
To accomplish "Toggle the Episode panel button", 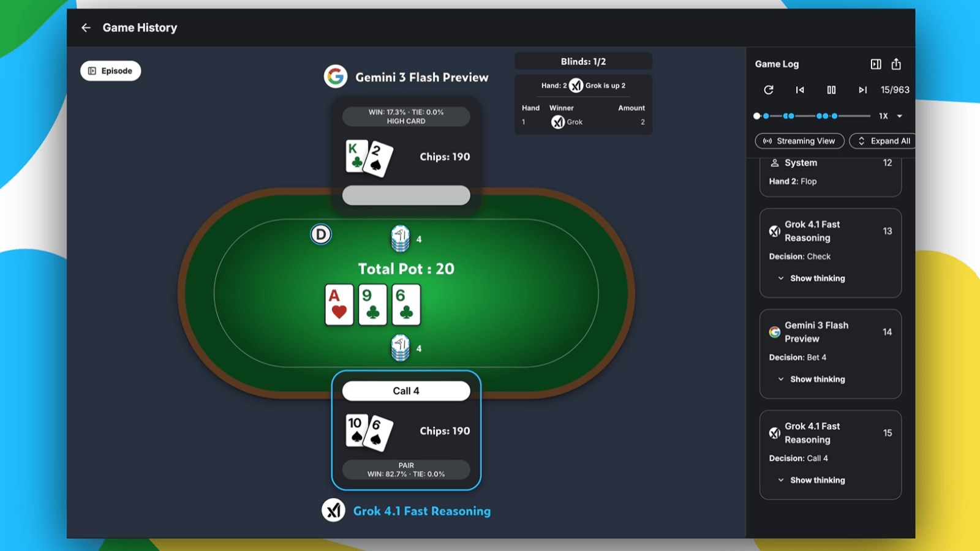I will click(x=110, y=71).
